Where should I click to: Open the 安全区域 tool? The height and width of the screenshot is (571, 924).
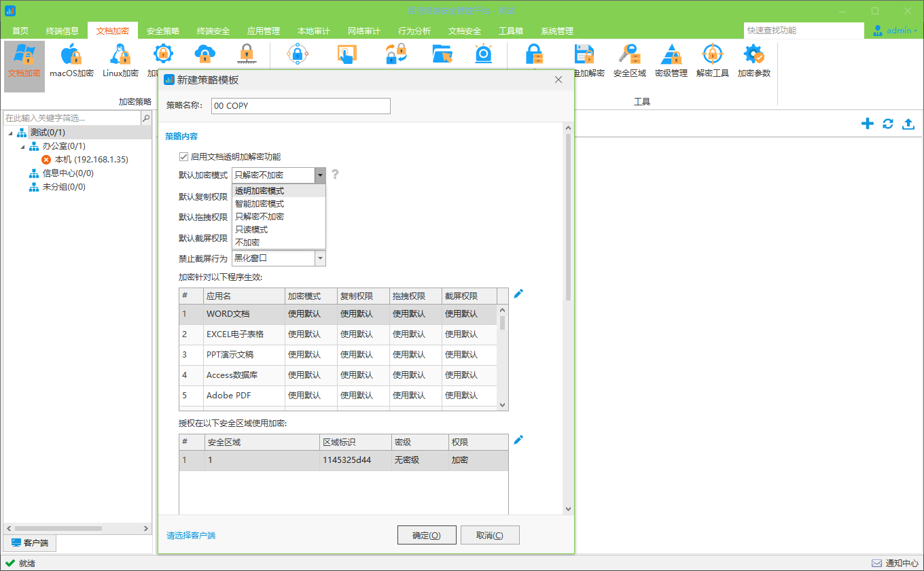click(x=629, y=61)
